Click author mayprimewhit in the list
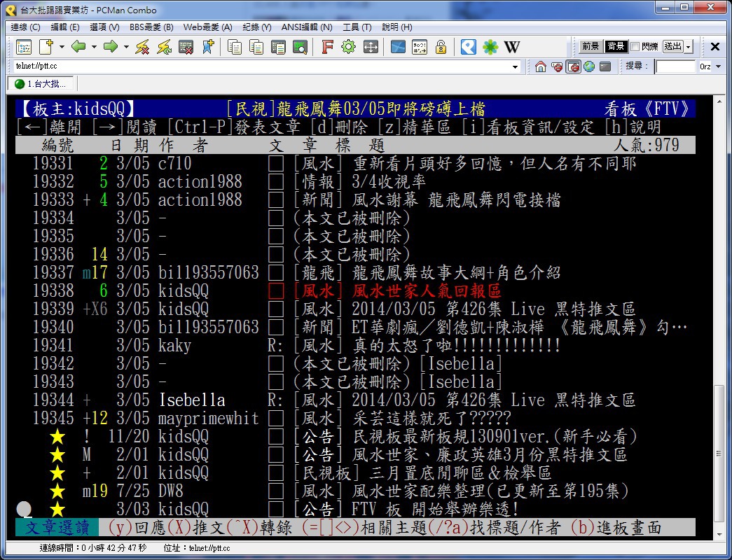Viewport: 732px width, 560px height. coord(208,418)
